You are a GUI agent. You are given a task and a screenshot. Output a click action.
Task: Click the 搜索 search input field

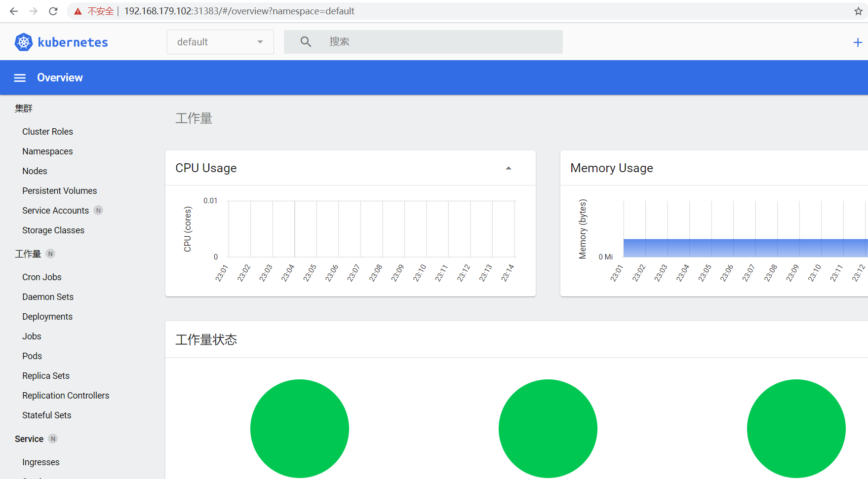423,42
